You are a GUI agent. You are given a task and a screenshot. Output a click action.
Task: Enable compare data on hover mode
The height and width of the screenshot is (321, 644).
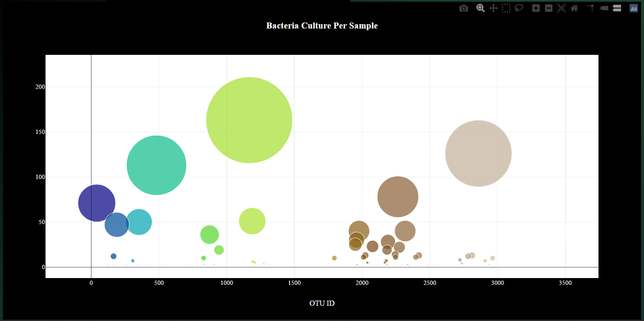coord(616,8)
